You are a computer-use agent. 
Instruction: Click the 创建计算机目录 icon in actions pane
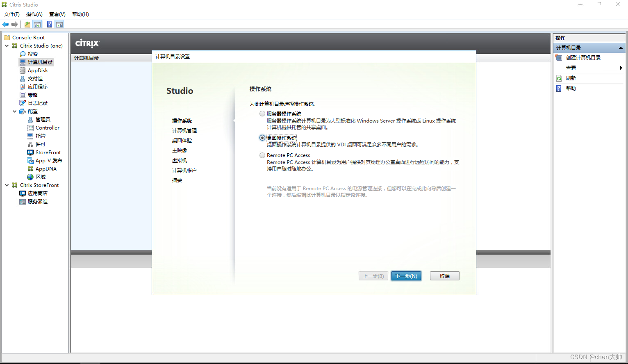pyautogui.click(x=559, y=58)
